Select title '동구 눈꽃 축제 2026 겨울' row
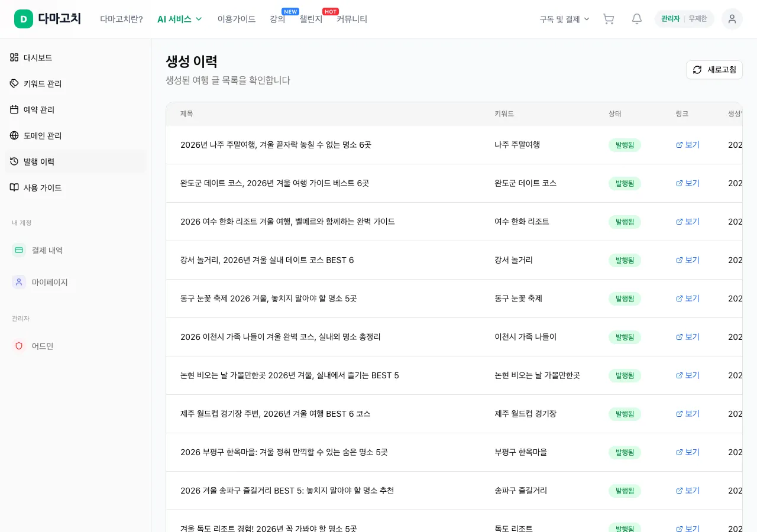The image size is (757, 532). [268, 299]
